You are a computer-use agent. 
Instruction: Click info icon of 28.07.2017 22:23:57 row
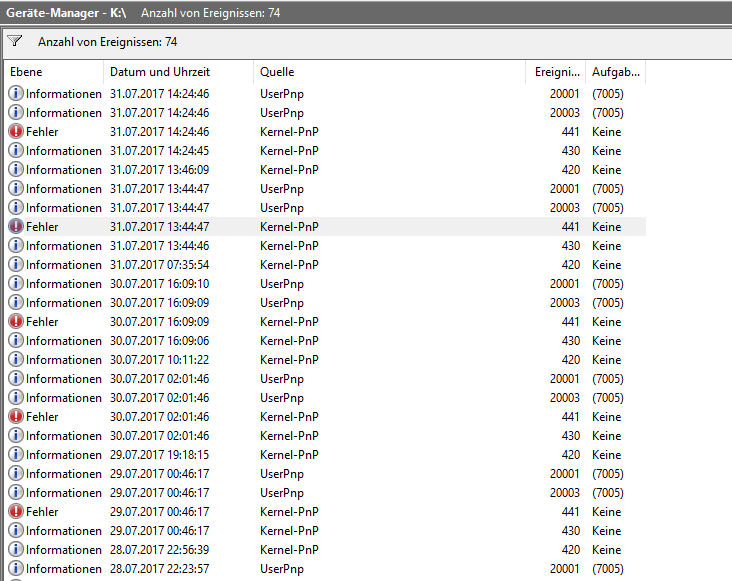[x=16, y=568]
